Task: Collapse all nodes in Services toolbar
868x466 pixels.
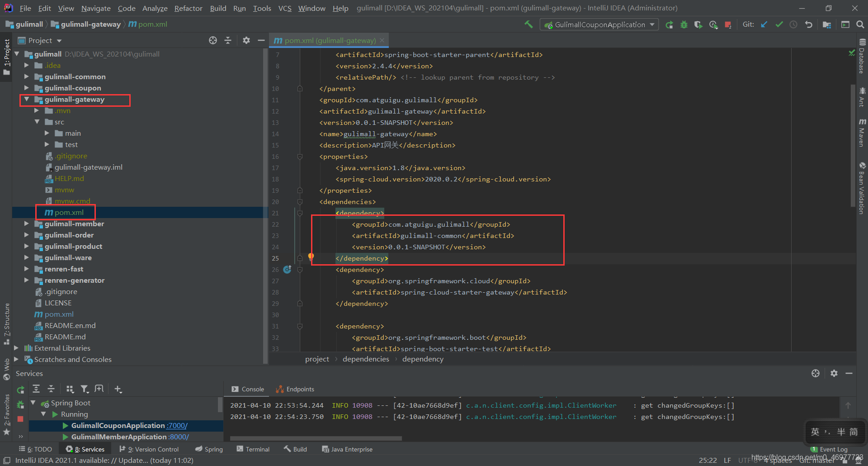Action: pos(51,389)
